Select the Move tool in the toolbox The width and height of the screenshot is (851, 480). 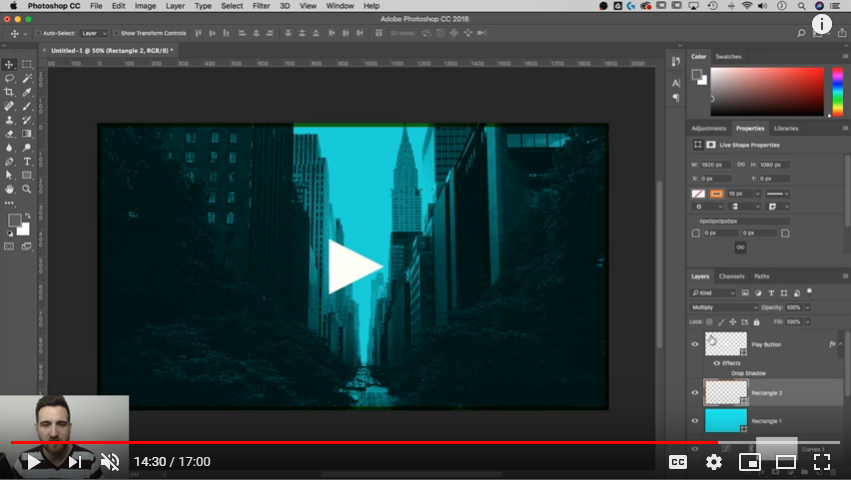(x=9, y=65)
